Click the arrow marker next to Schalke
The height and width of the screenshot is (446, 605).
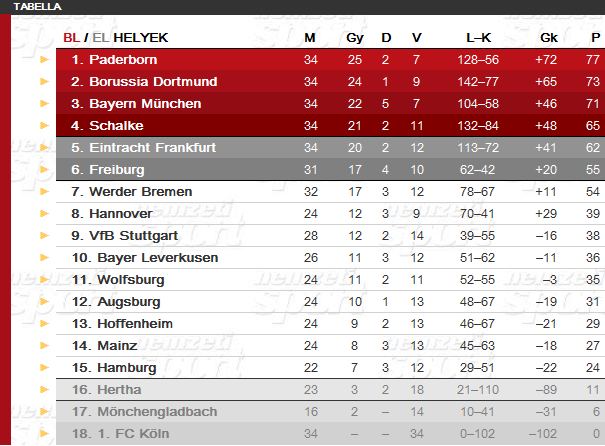click(45, 125)
